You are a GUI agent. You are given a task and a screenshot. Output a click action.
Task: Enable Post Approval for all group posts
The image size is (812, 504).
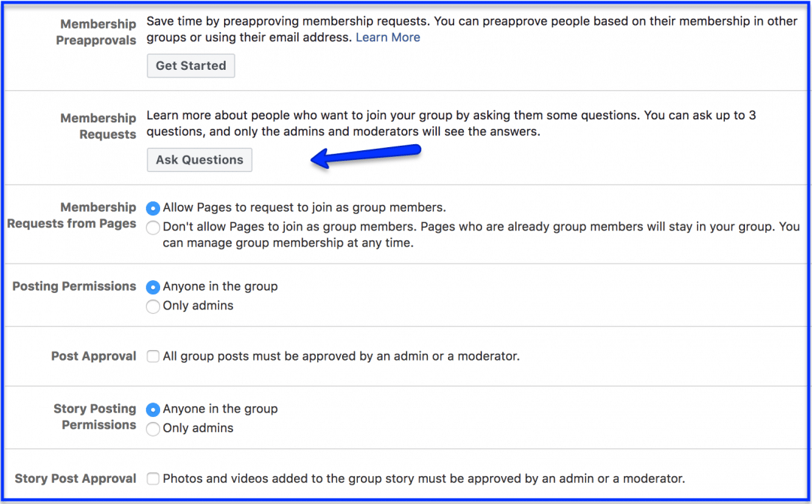coord(153,356)
